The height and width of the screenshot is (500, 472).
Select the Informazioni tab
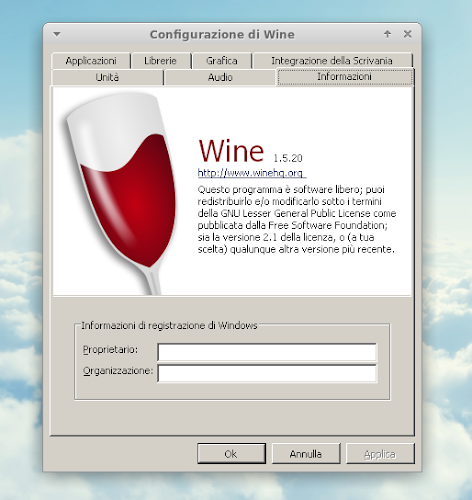pyautogui.click(x=344, y=77)
